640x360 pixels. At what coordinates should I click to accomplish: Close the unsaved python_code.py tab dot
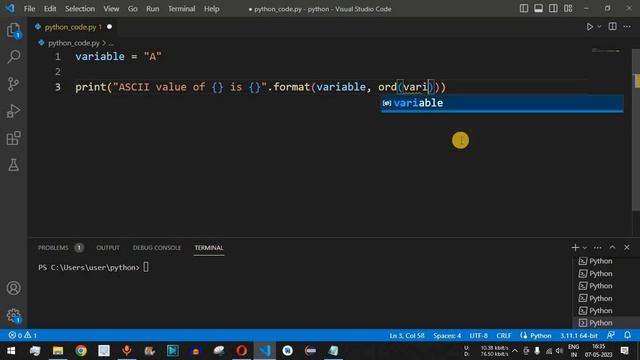pyautogui.click(x=109, y=27)
